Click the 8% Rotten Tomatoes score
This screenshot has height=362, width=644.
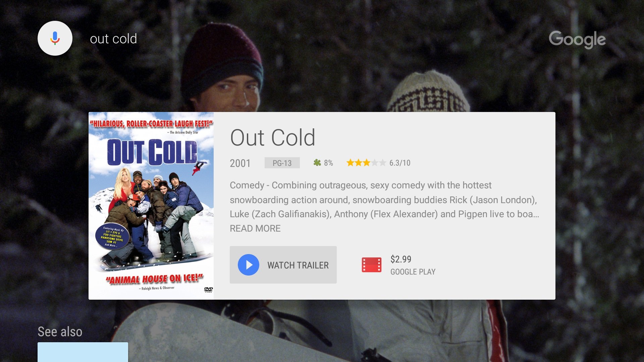coord(328,163)
